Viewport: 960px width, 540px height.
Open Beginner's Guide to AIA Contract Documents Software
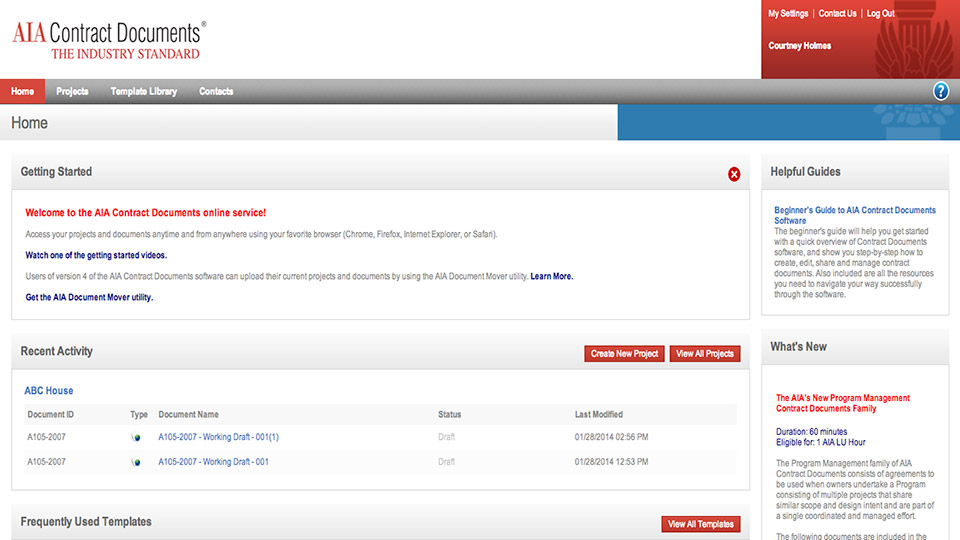pos(855,215)
